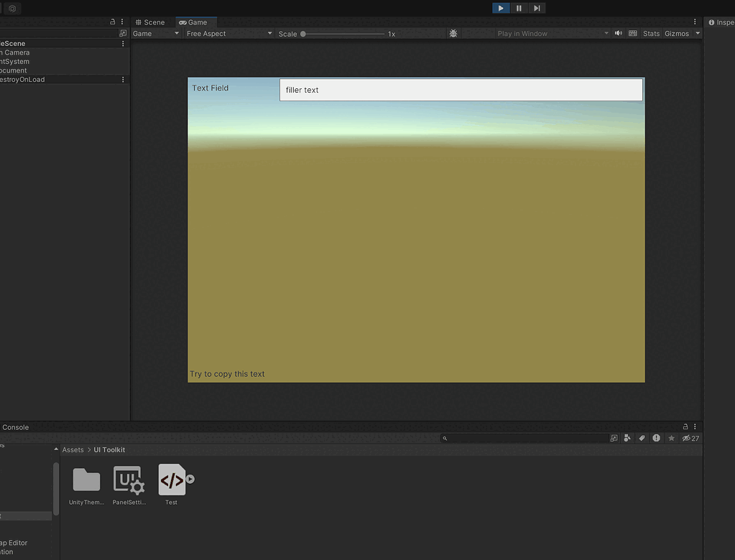This screenshot has width=735, height=560.
Task: Select the PanelSettings asset
Action: click(x=128, y=481)
